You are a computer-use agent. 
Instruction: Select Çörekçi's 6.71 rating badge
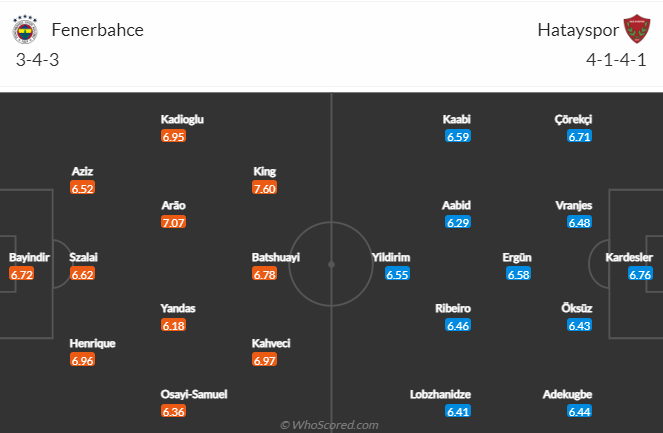click(x=579, y=137)
